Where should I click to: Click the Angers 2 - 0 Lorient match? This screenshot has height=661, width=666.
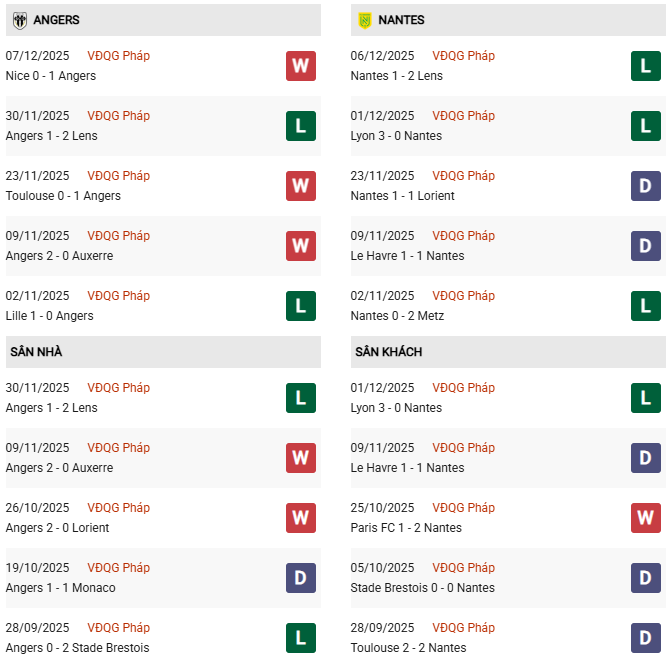coord(58,528)
